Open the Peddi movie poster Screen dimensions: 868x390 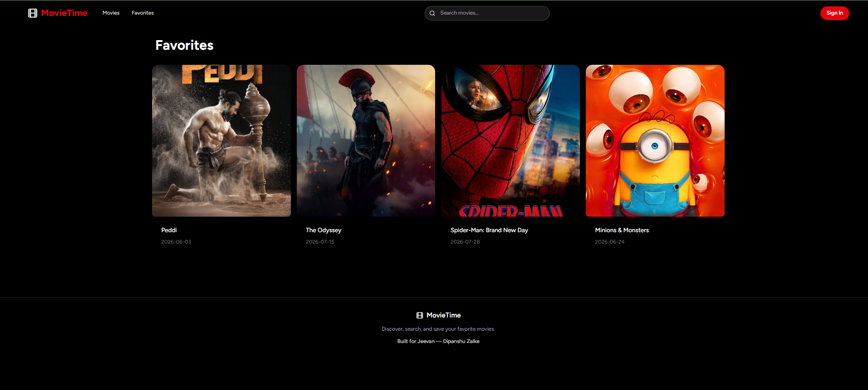coord(221,140)
